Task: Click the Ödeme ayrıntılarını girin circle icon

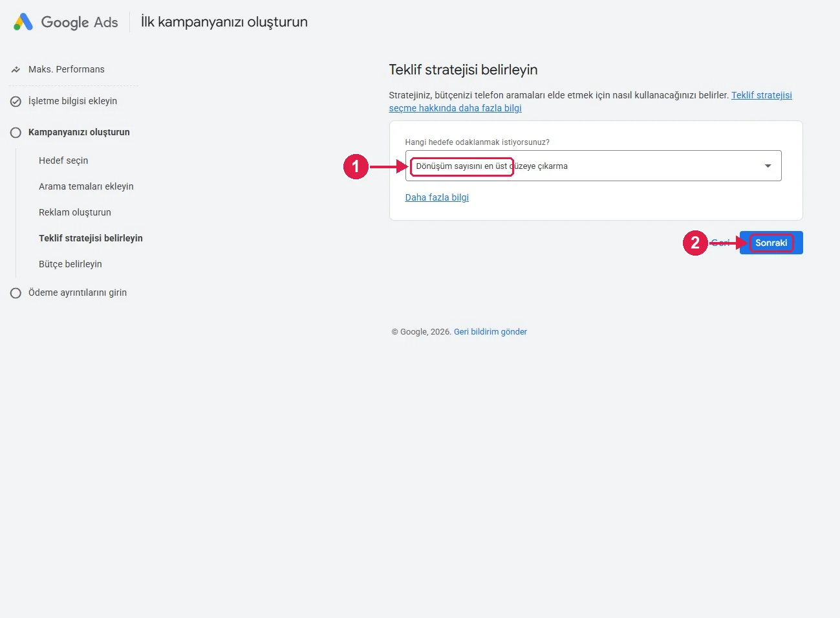Action: [x=16, y=293]
